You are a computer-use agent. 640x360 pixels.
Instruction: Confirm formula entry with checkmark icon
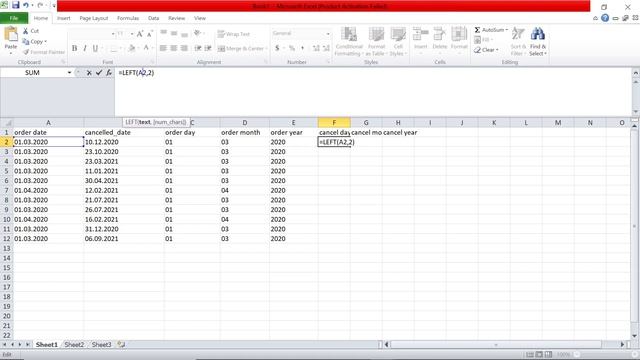click(x=99, y=73)
